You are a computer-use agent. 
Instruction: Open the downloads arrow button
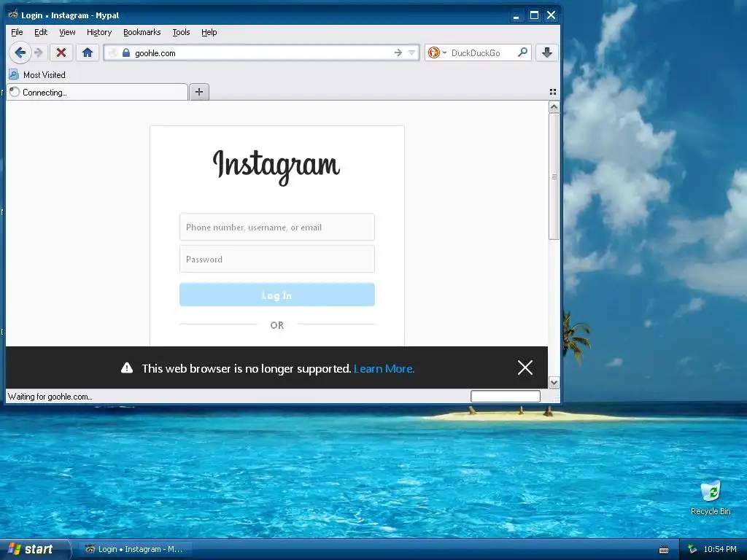(x=547, y=52)
